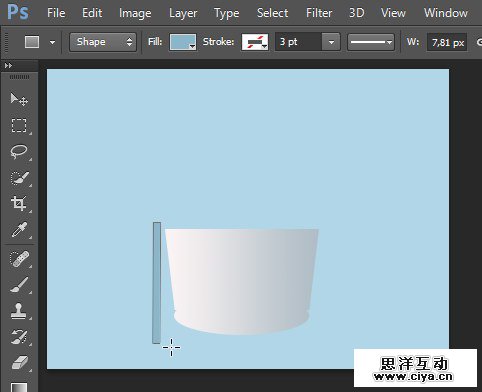
Task: Open the Image menu
Action: (x=135, y=13)
